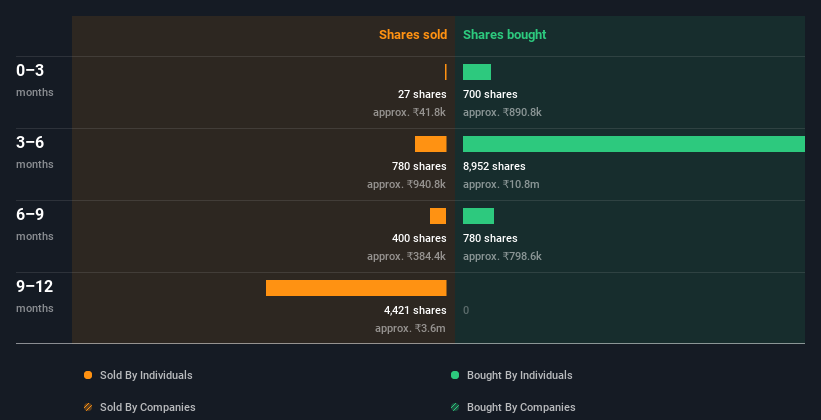Image resolution: width=821 pixels, height=420 pixels.
Task: Click the 3–6 months row label
Action: tap(35, 152)
